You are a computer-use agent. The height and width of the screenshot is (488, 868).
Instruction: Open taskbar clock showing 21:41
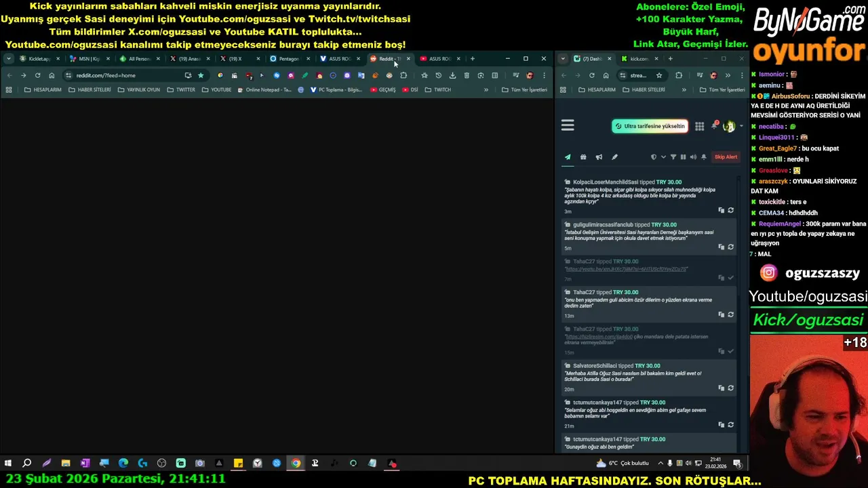(715, 464)
